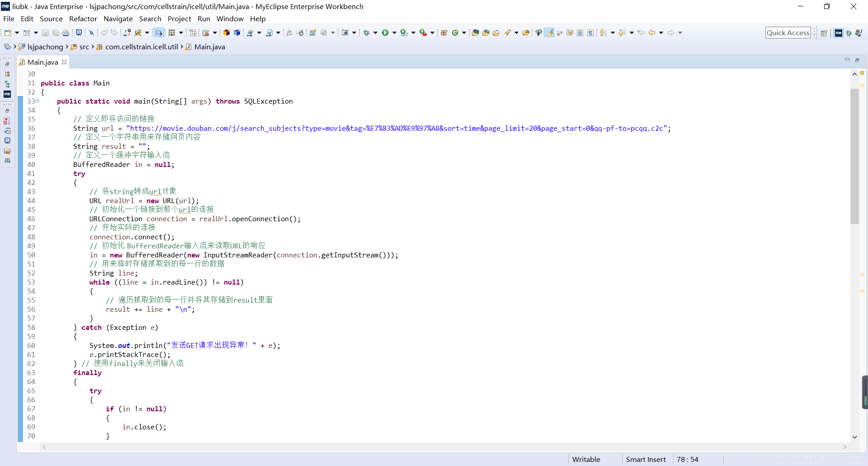Click the Writable status bar entry

coord(586,459)
